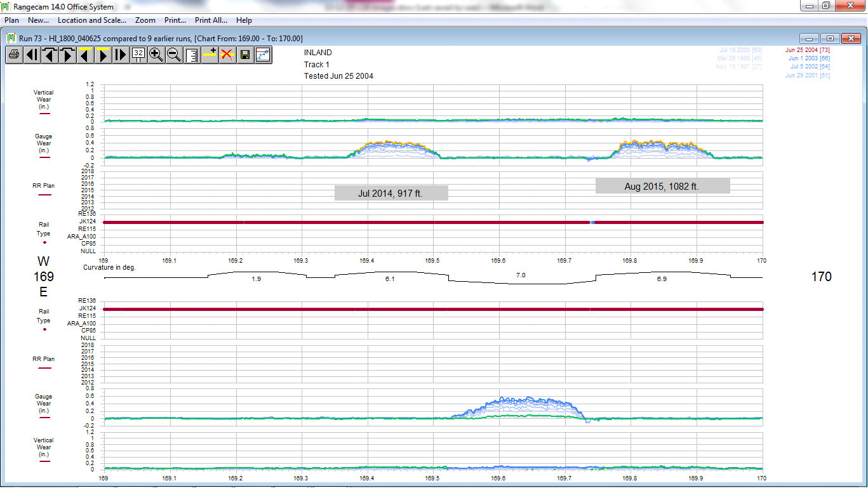Click the Jun 1 2003 [66] run legend
The image size is (868, 488).
click(809, 58)
